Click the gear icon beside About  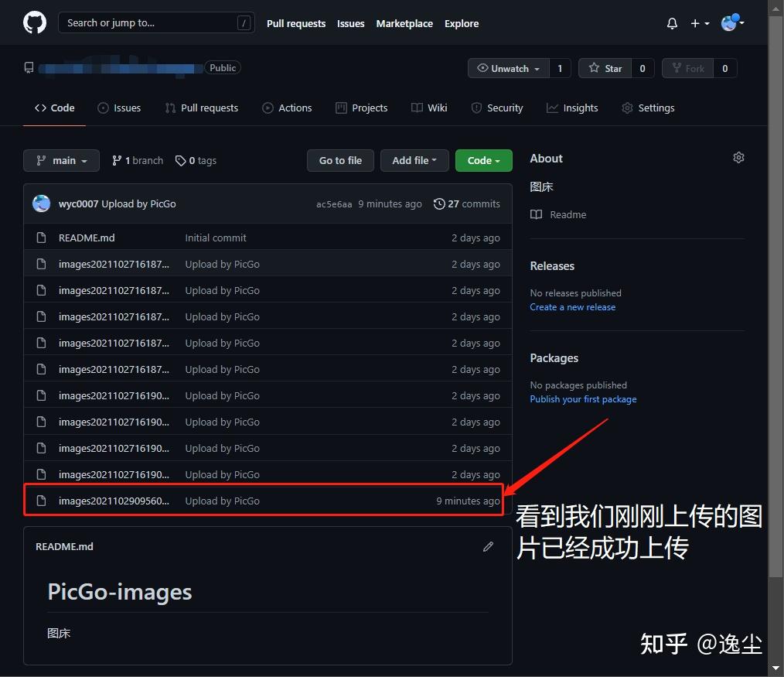point(738,157)
